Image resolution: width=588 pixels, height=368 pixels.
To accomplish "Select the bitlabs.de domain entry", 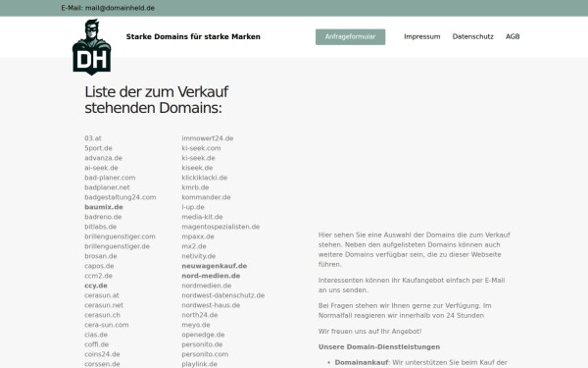I will pos(101,227).
